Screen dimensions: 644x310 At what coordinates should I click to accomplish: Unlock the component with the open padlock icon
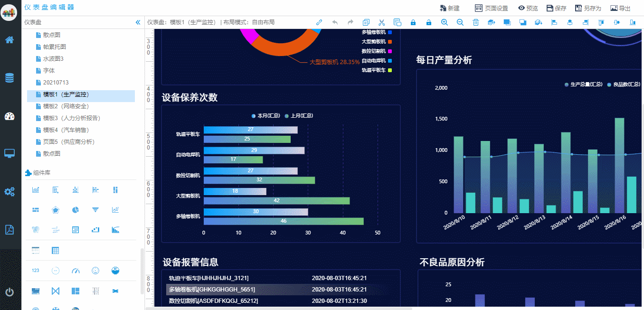(x=429, y=22)
